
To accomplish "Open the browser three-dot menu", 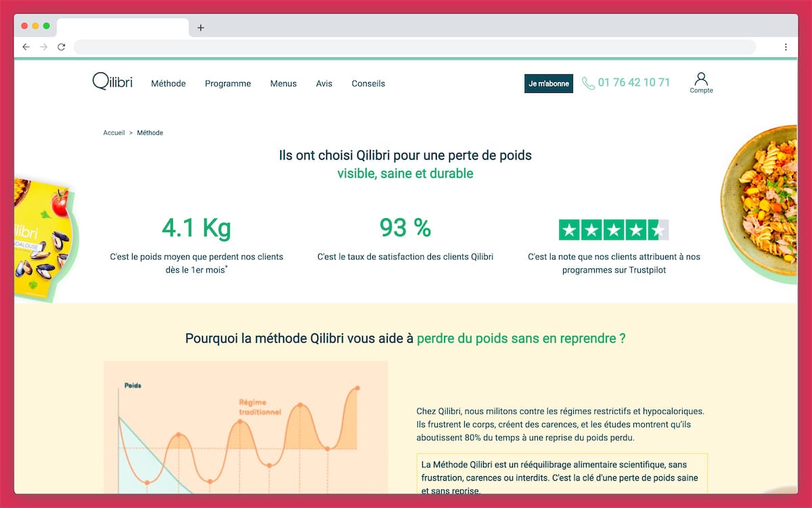I will click(786, 47).
